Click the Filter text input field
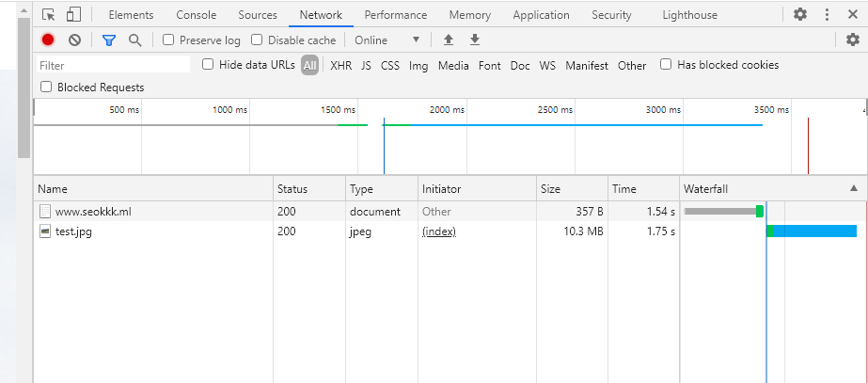The height and width of the screenshot is (383, 868). pyautogui.click(x=113, y=66)
